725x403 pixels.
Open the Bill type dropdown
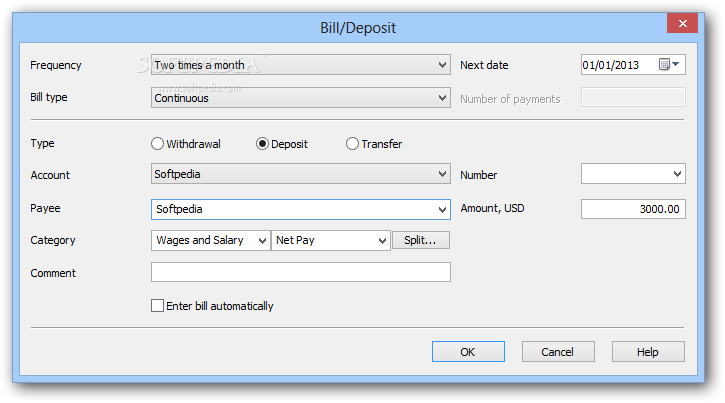pos(301,98)
